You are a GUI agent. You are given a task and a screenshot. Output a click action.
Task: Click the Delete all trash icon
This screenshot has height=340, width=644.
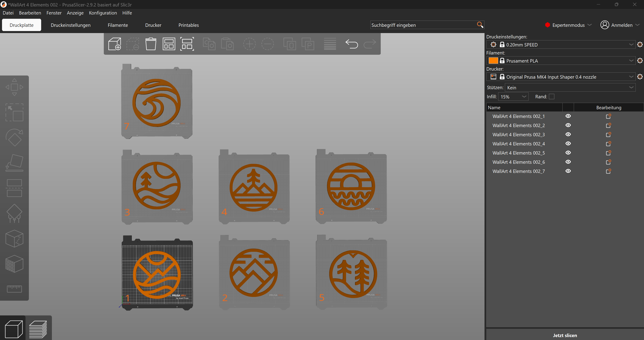[x=151, y=44]
